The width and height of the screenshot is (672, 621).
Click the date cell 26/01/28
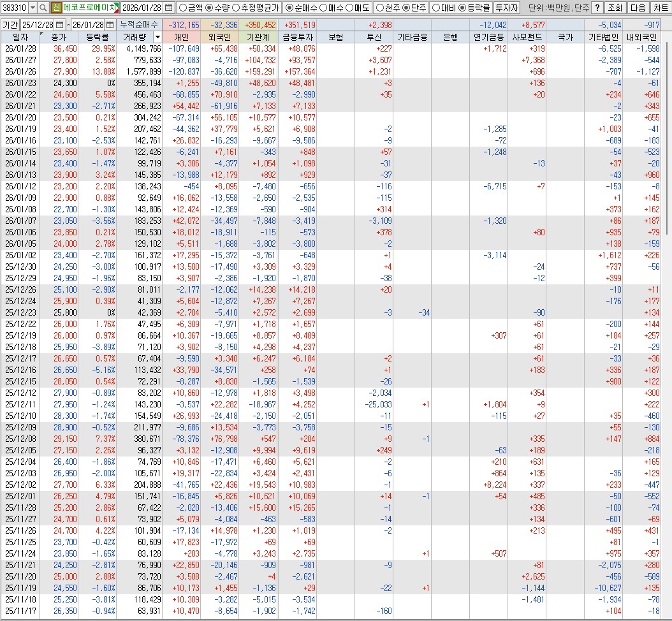[20, 49]
